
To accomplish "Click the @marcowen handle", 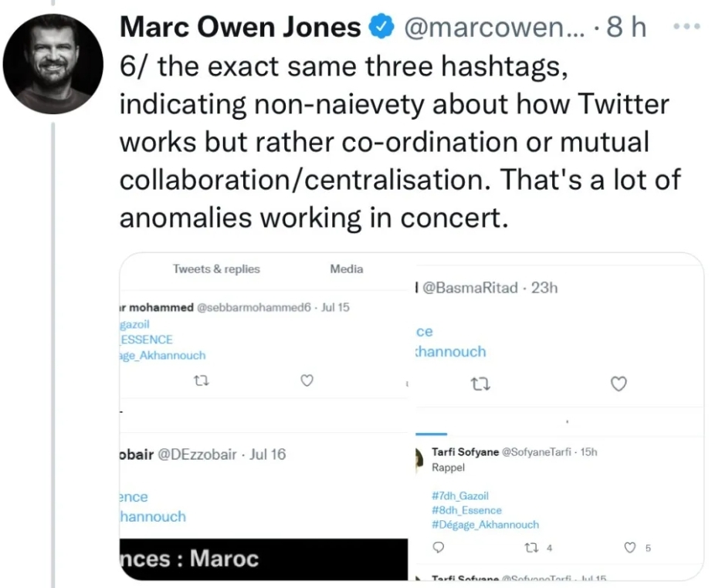I will (x=494, y=29).
